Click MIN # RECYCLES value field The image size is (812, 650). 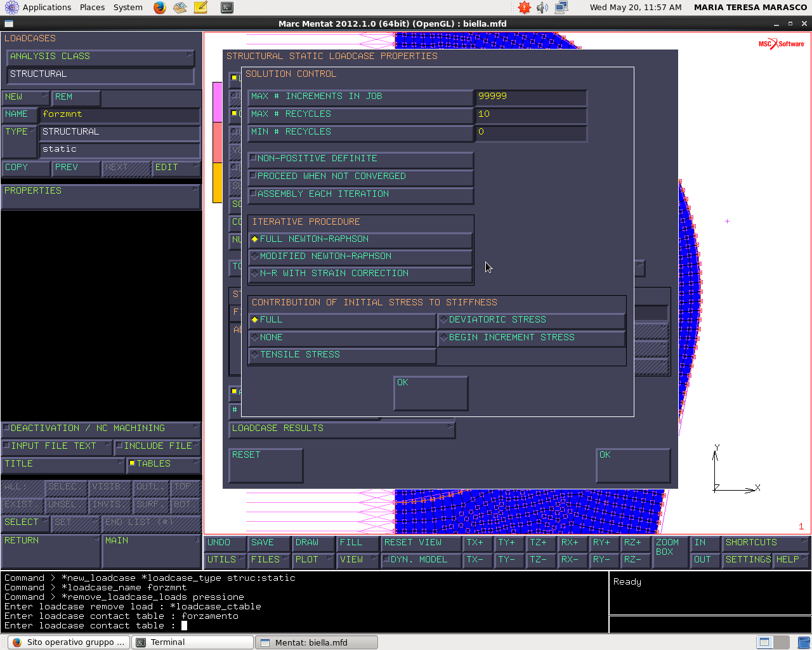pos(531,132)
